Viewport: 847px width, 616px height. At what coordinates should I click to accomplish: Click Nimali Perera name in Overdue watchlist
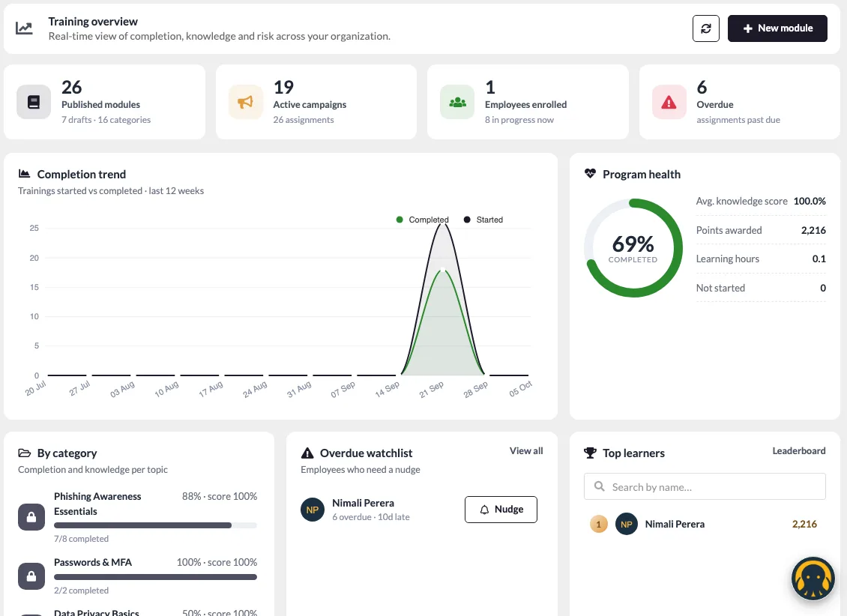363,503
